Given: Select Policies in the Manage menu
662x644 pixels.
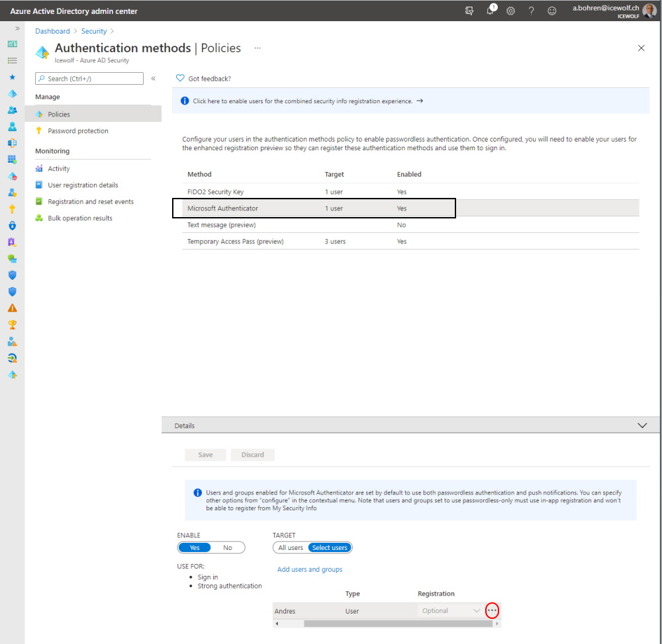Looking at the screenshot, I should (93, 114).
